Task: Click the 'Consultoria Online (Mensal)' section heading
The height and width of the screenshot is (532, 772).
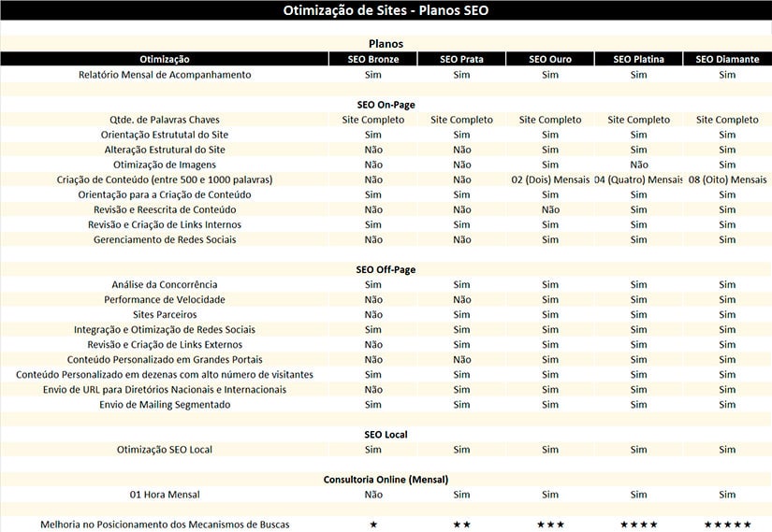Action: [x=386, y=480]
